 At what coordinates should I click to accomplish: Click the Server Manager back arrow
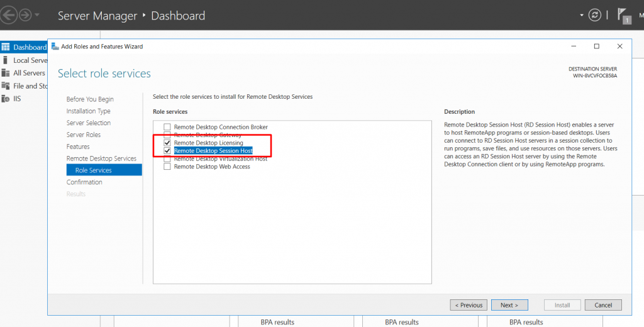[8, 15]
